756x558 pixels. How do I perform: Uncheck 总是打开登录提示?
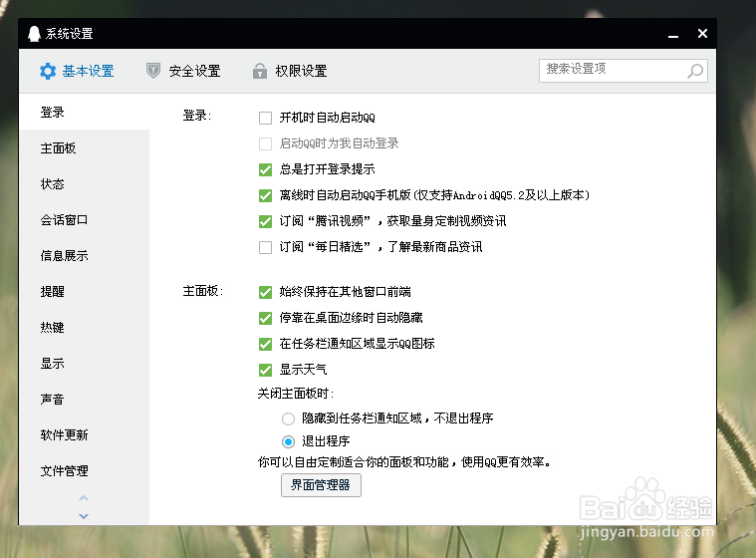point(265,169)
